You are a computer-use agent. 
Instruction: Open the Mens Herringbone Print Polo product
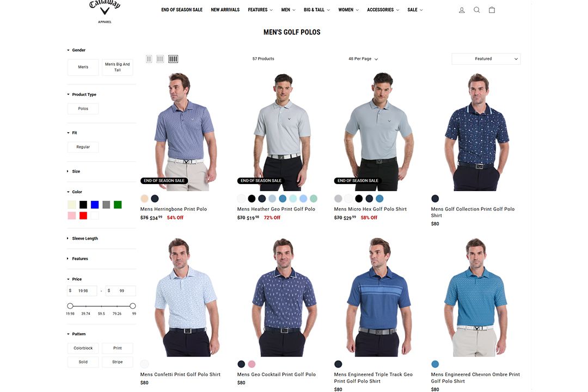tap(174, 209)
